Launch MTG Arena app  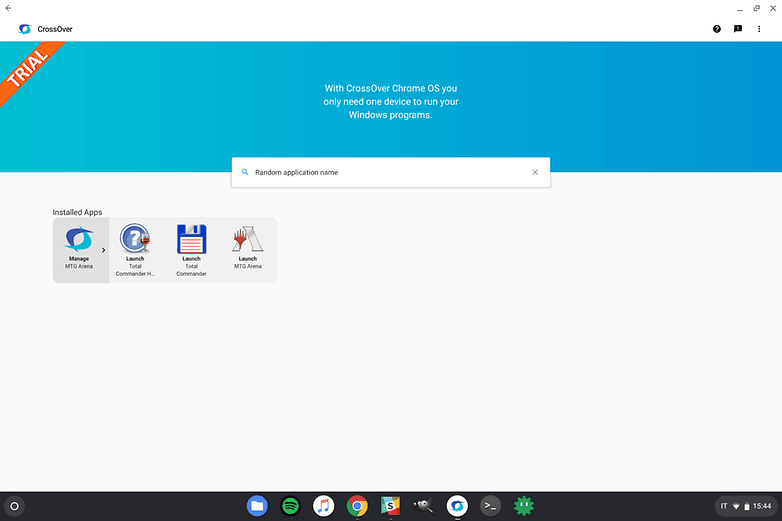(247, 249)
